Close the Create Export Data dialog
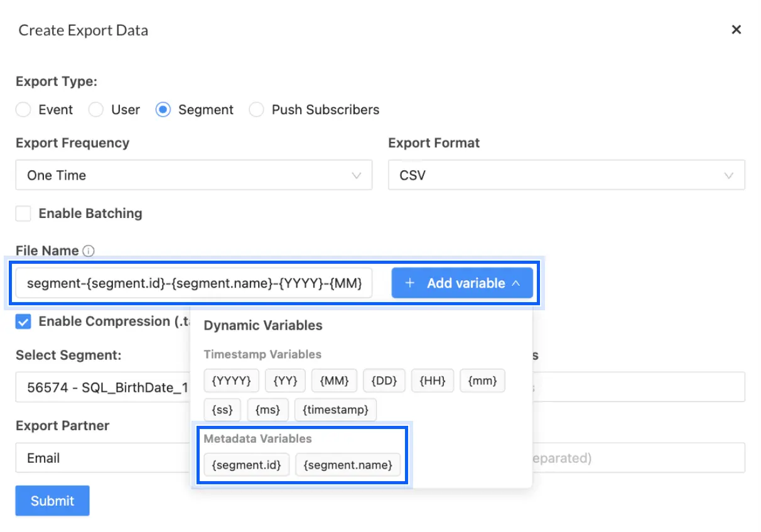 click(x=737, y=30)
